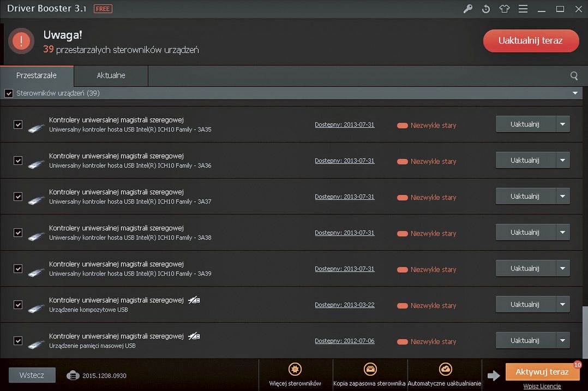Click the FREE edition badge
This screenshot has height=391, width=588.
click(x=103, y=9)
